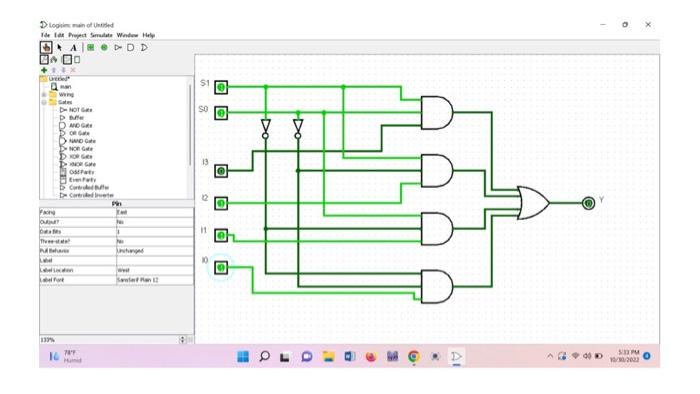Select the Text tool
This screenshot has width=700, height=394.
74,47
